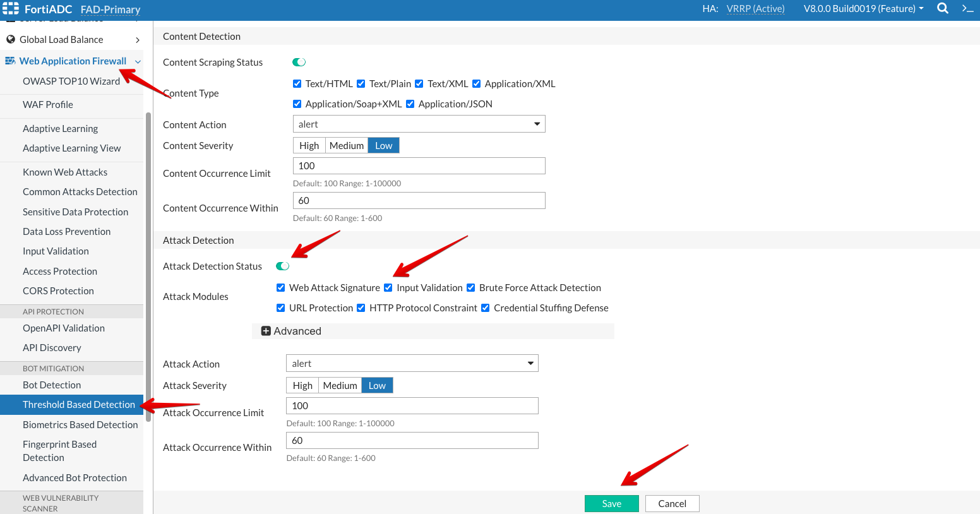Image resolution: width=980 pixels, height=514 pixels.
Task: Save the threshold detection settings
Action: pyautogui.click(x=611, y=503)
